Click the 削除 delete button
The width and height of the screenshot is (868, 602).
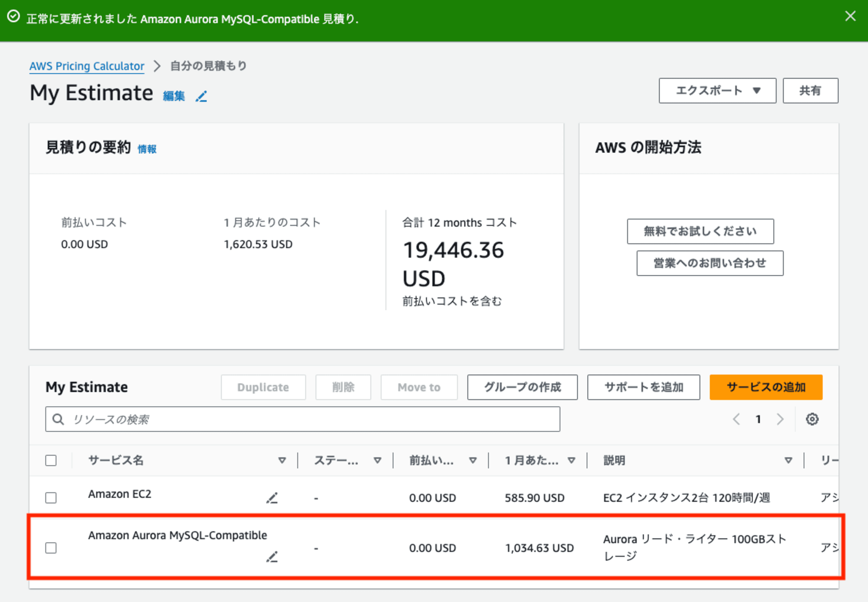[x=343, y=387]
